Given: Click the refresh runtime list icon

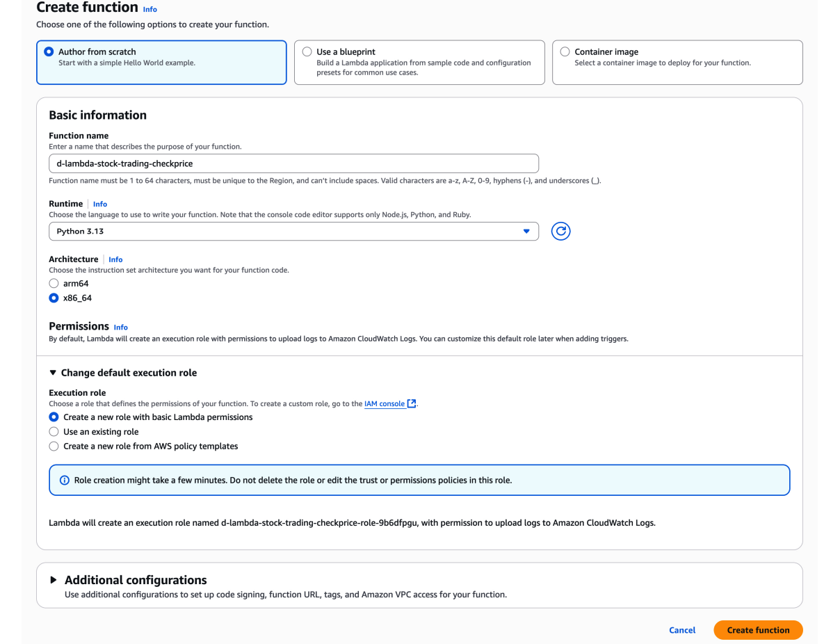Looking at the screenshot, I should point(560,232).
